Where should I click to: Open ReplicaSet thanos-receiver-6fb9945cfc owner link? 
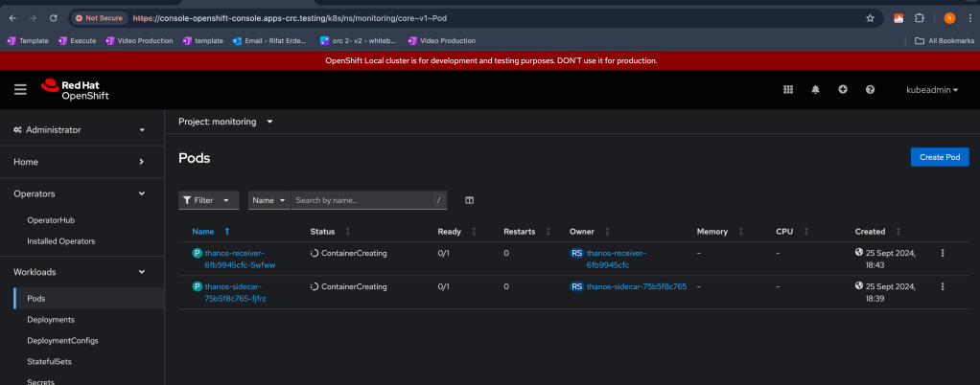(617, 259)
